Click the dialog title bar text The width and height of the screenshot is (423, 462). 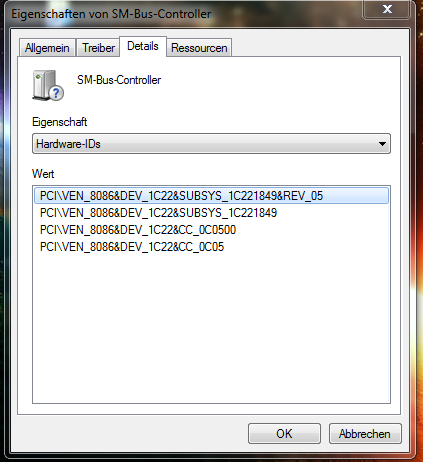[111, 14]
